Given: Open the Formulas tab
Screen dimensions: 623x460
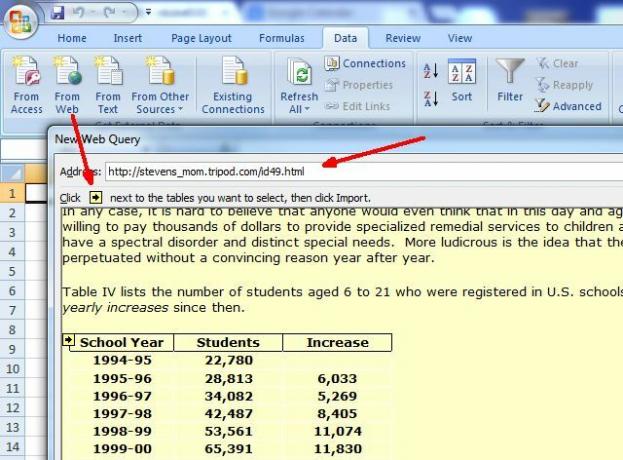Looking at the screenshot, I should point(282,38).
